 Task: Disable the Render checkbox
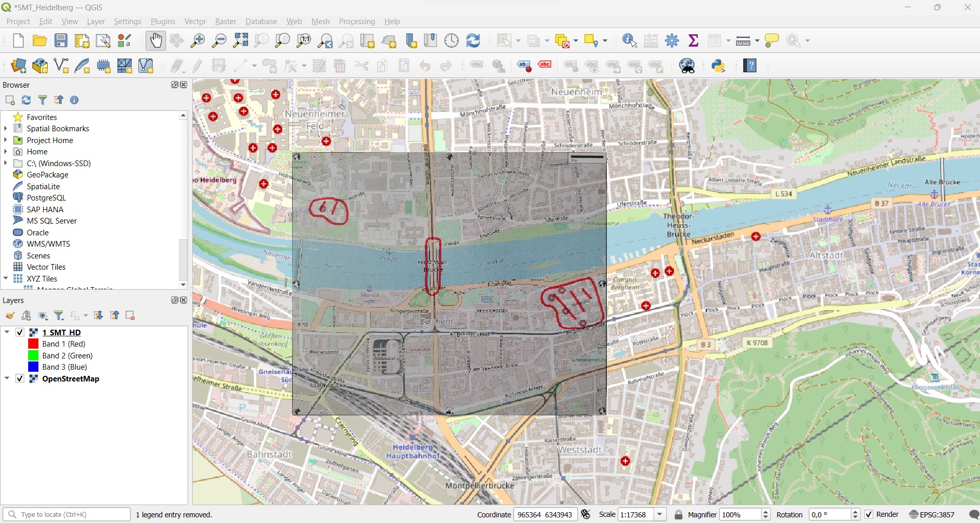[x=869, y=514]
